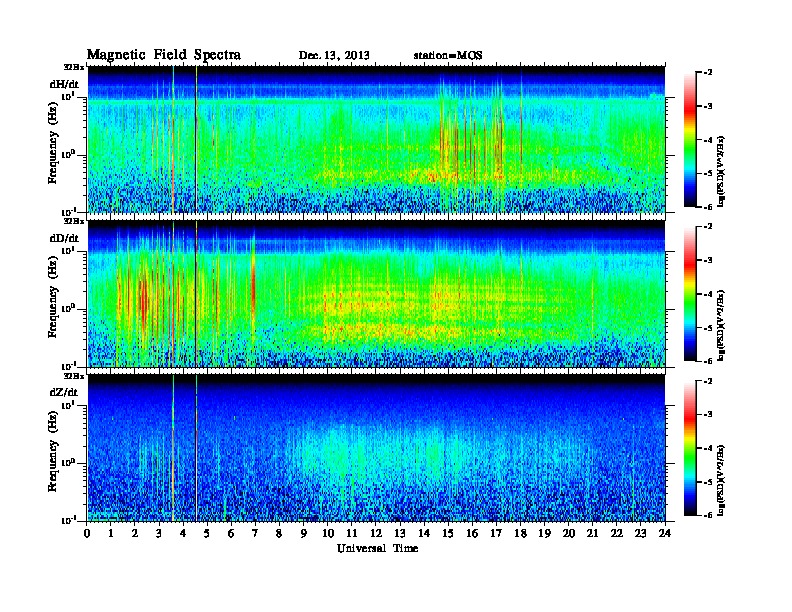Image resolution: width=792 pixels, height=612 pixels.
Task: Click the dZ/dt panel label
Action: pos(64,392)
